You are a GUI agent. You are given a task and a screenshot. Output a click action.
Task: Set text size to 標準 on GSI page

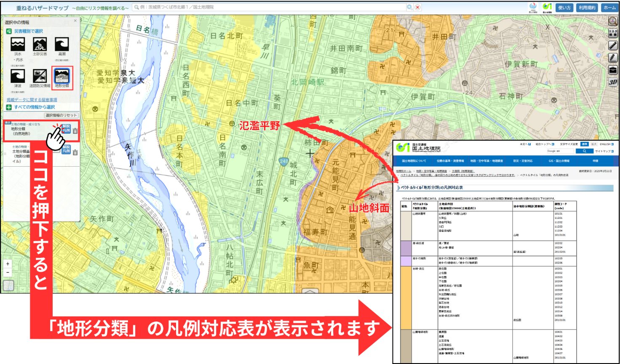coord(585,144)
